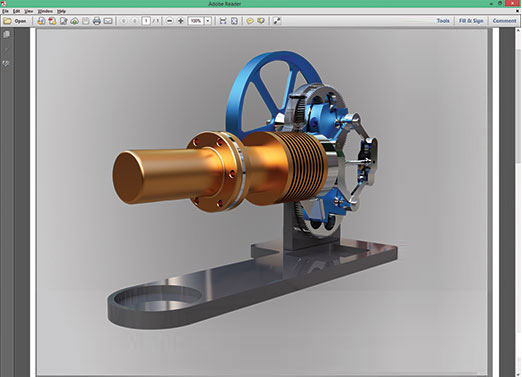Click the fit one full page icon
Viewport: 522px width, 377px height.
[234, 21]
